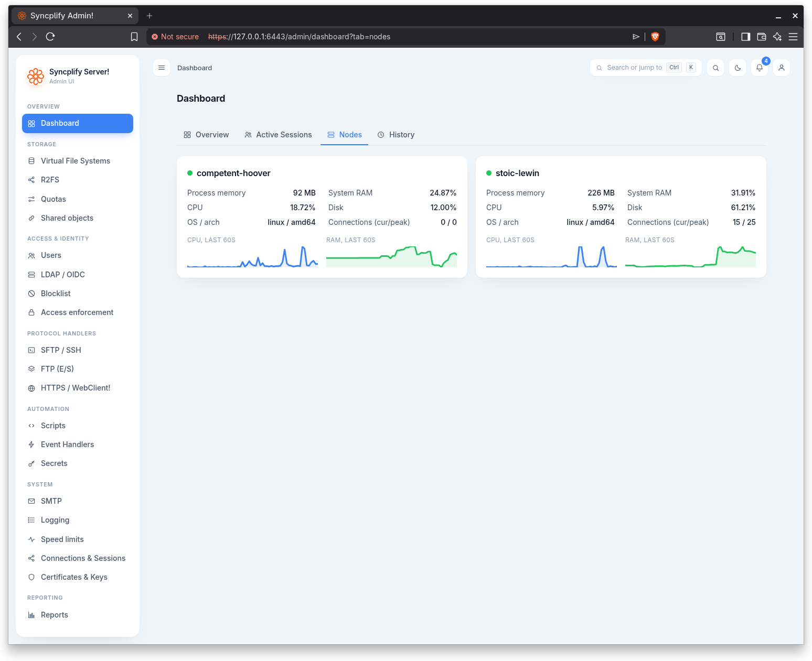Click Access enforcement lock icon
The height and width of the screenshot is (661, 812).
[x=31, y=312]
